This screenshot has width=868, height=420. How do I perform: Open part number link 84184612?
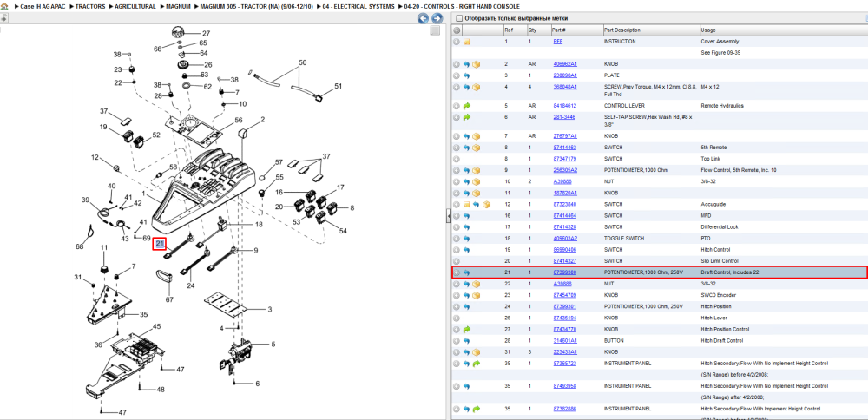[x=565, y=106]
